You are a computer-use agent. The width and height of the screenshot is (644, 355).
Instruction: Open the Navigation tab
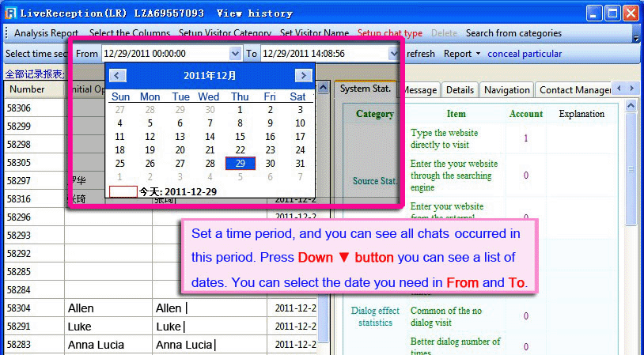tap(507, 90)
